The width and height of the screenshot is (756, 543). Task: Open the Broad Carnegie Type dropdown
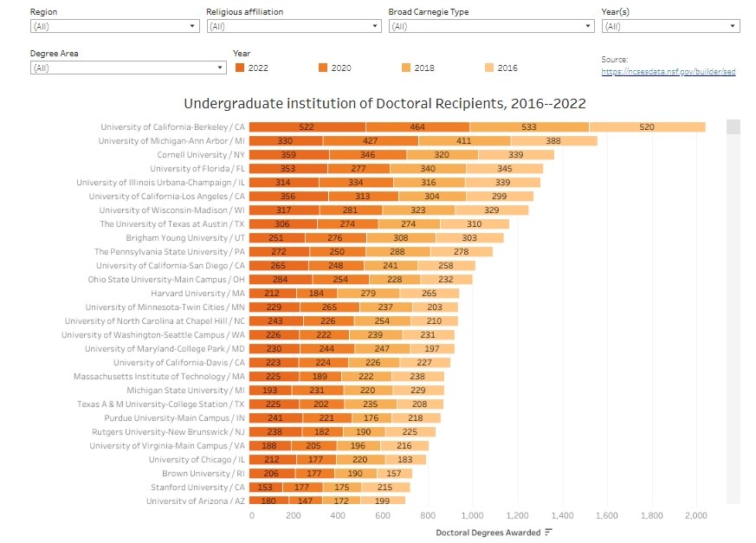[492, 26]
